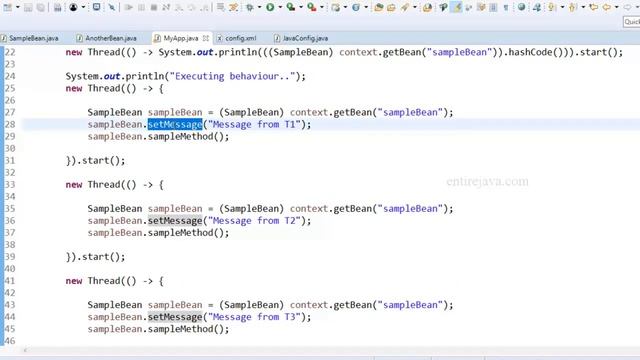Close the MyApp.java tab

(206, 38)
